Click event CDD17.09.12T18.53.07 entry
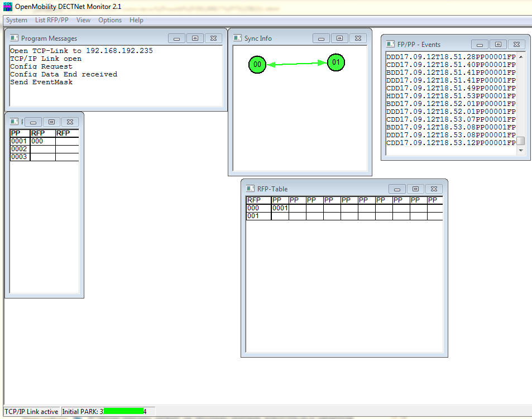Viewport: 532px width, 419px height. pyautogui.click(x=451, y=119)
